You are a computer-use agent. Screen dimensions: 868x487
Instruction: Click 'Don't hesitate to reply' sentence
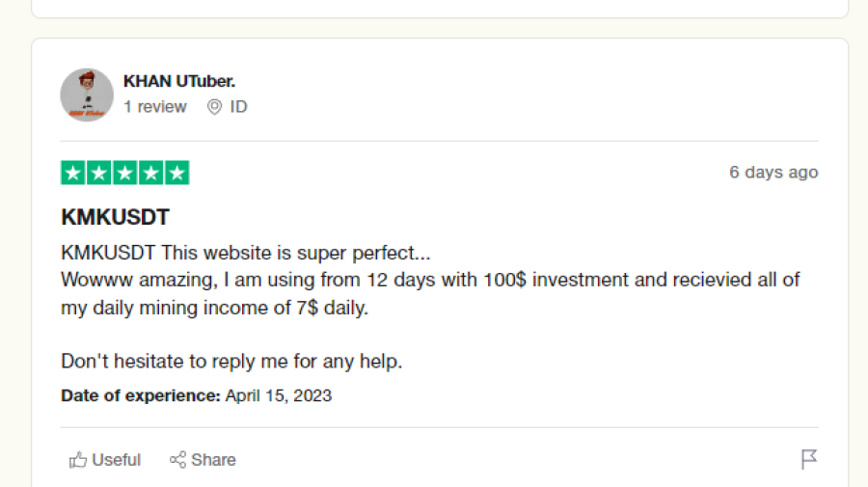click(x=231, y=362)
